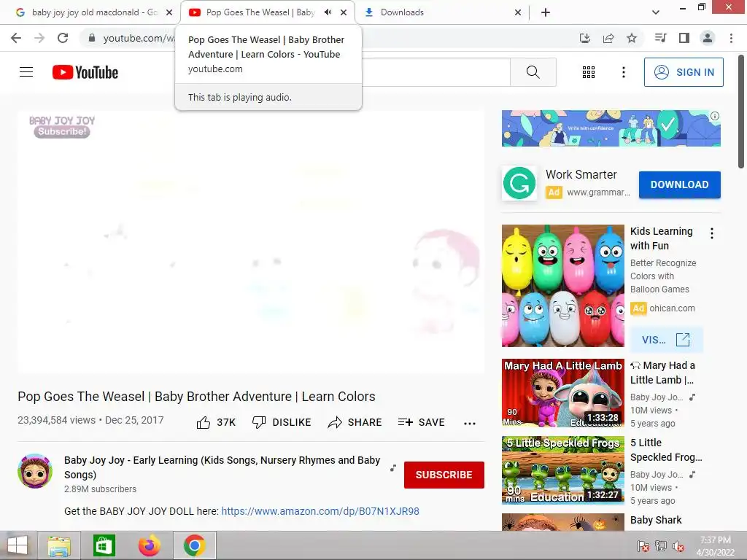This screenshot has height=560, width=747.
Task: Click the YouTube search magnifier button
Action: pyautogui.click(x=533, y=72)
